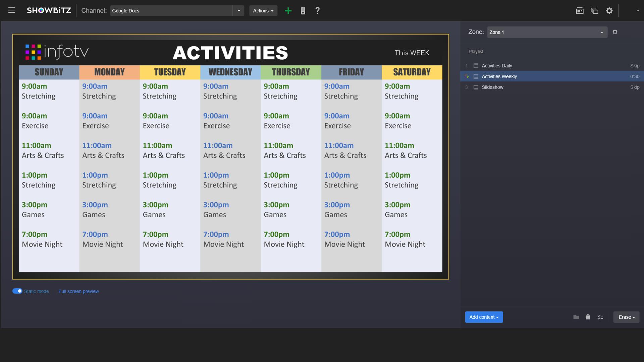Viewport: 644px width, 362px height.
Task: Open global settings gear in top bar
Action: click(609, 11)
